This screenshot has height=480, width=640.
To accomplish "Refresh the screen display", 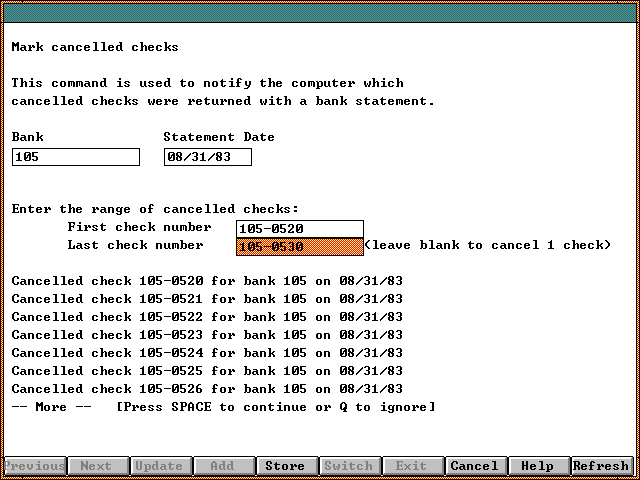I will pyautogui.click(x=601, y=466).
